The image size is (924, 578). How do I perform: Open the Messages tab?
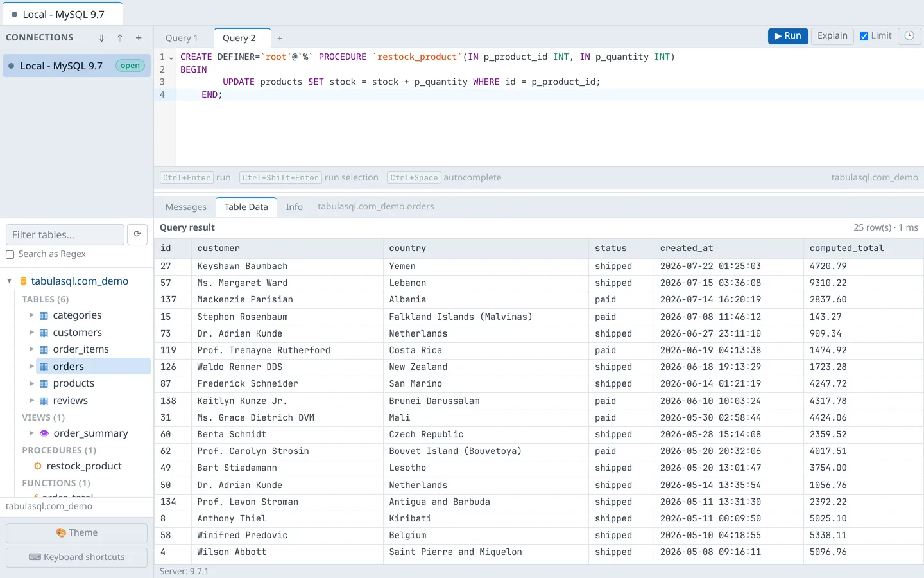pyautogui.click(x=186, y=207)
